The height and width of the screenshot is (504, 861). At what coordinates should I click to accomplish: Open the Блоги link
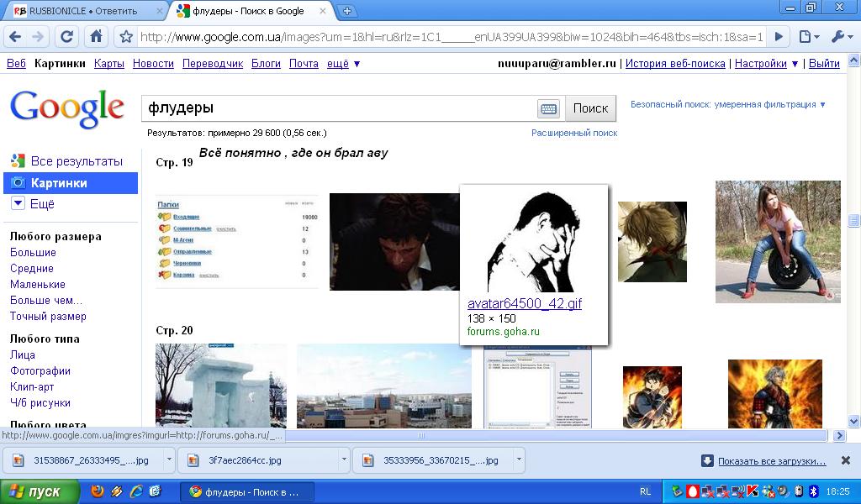click(266, 64)
